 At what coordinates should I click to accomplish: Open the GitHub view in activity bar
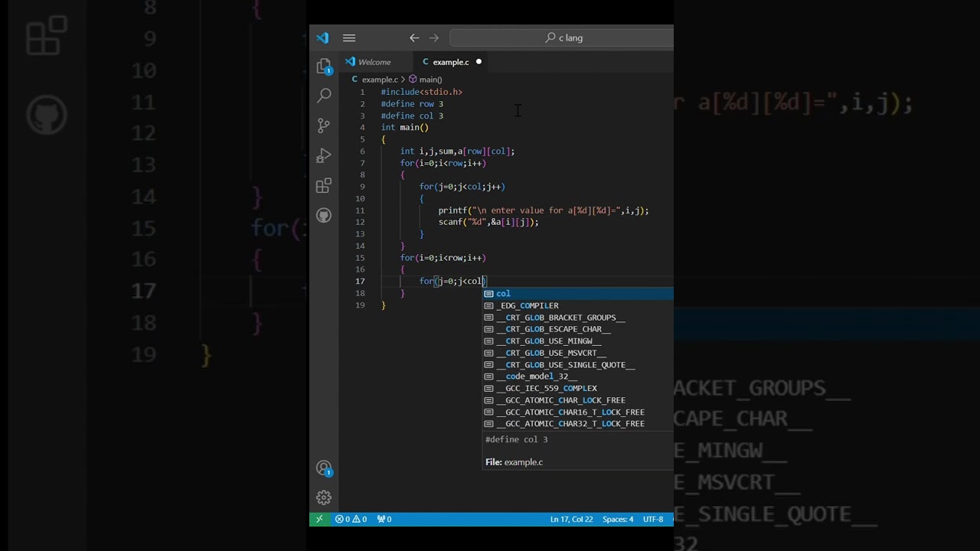click(324, 215)
